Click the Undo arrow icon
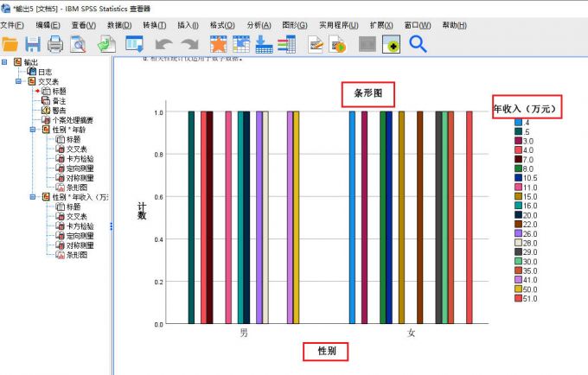Screen dimensions: 588x375 click(x=164, y=44)
